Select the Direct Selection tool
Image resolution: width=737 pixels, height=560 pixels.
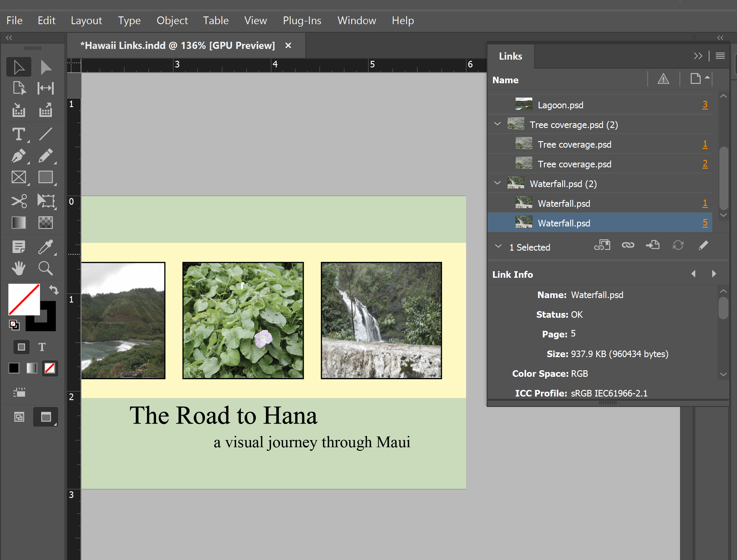click(46, 67)
